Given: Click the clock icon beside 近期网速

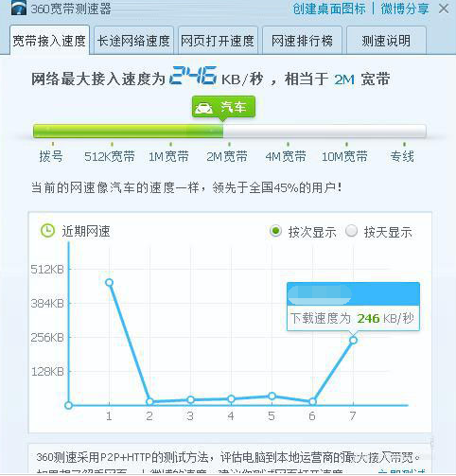Looking at the screenshot, I should tap(47, 231).
